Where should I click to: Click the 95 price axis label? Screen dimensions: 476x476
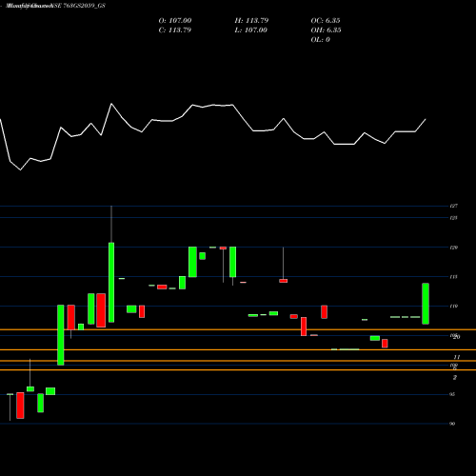click(x=452, y=394)
